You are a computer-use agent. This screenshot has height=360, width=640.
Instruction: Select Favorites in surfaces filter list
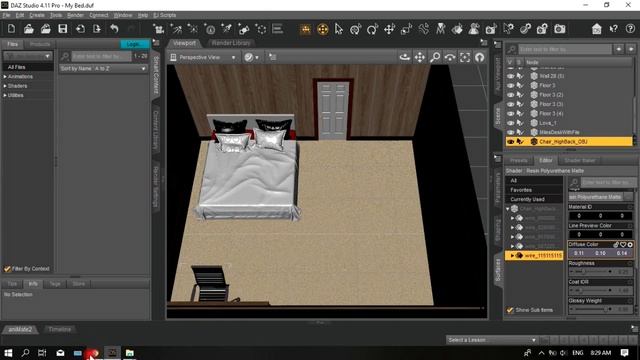[534, 190]
